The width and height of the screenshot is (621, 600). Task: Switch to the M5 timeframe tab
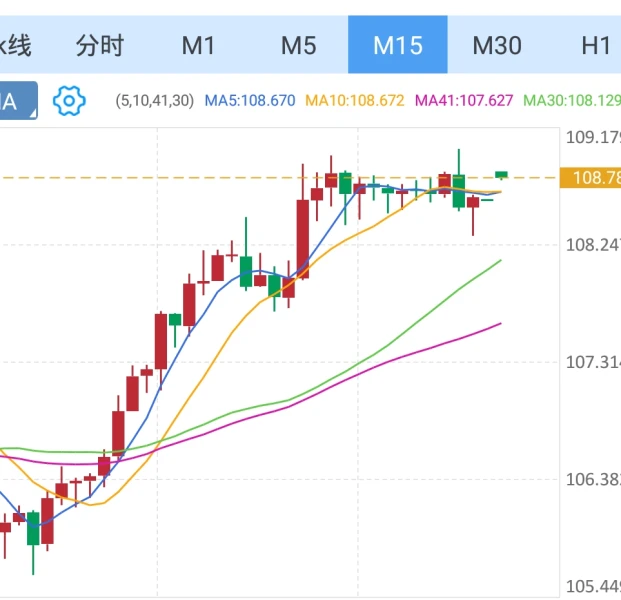click(x=298, y=45)
